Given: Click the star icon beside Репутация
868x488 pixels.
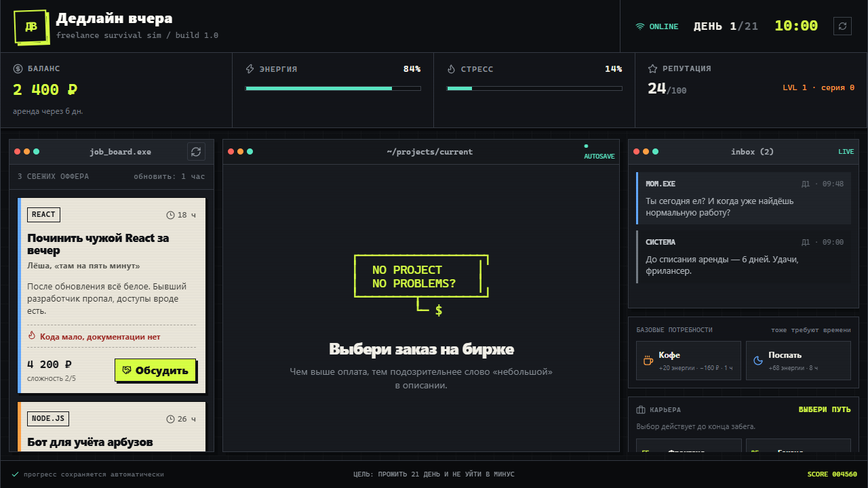Looking at the screenshot, I should tap(652, 69).
